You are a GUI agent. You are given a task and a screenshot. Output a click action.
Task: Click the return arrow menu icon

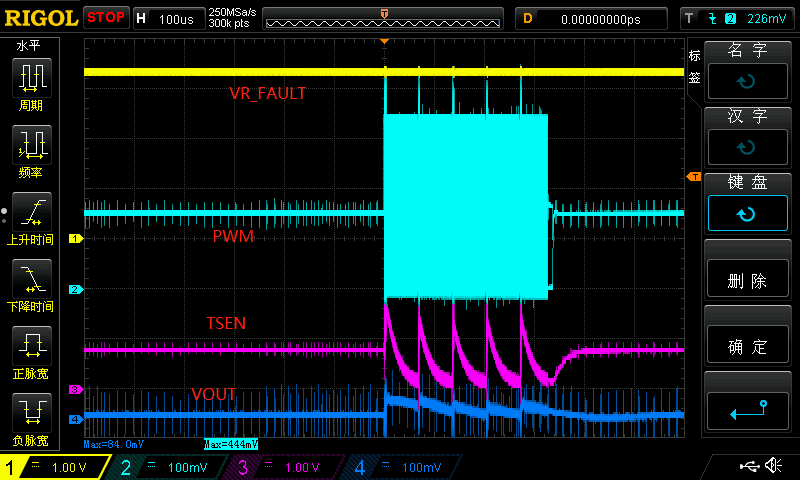747,411
